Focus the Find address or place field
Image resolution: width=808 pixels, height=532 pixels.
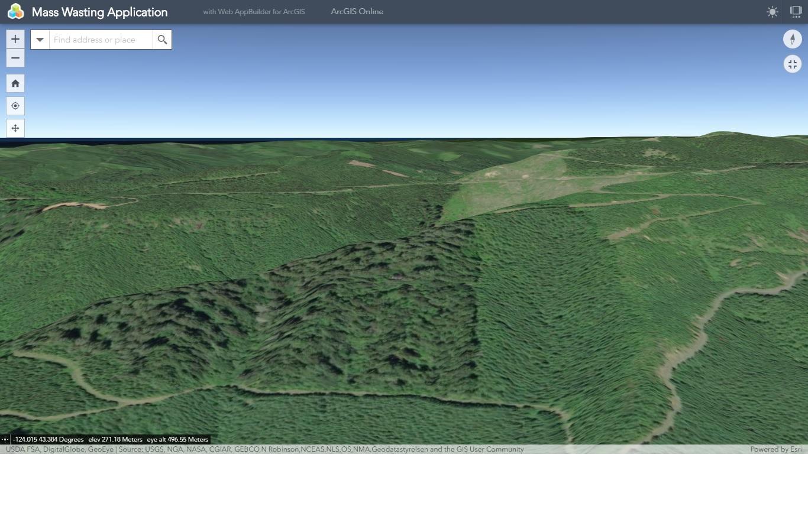click(101, 40)
